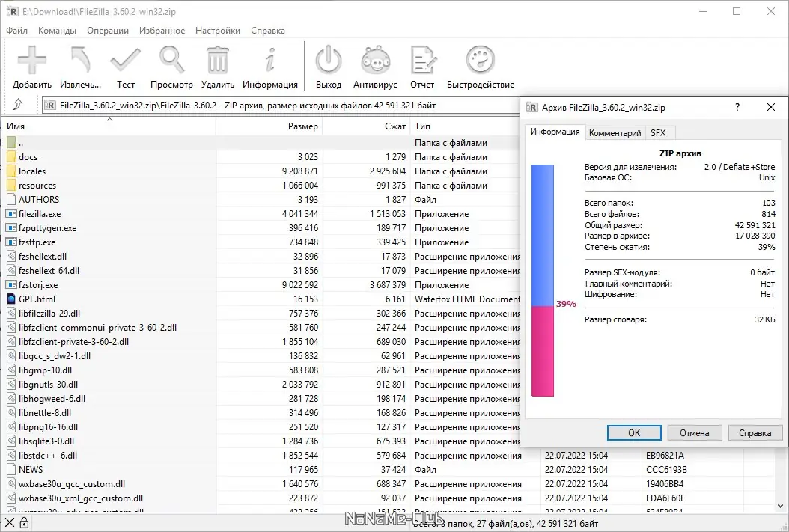
Task: Click the OK button in archive dialog
Action: 634,433
